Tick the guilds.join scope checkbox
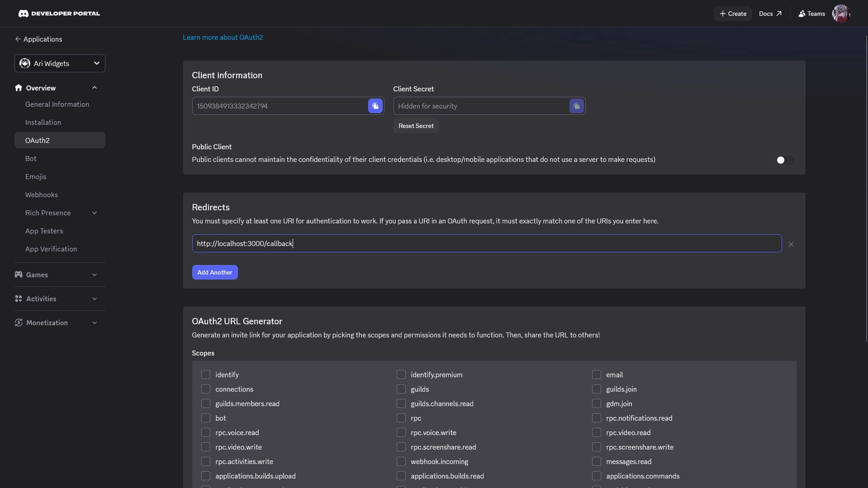The image size is (868, 488). coord(597,389)
